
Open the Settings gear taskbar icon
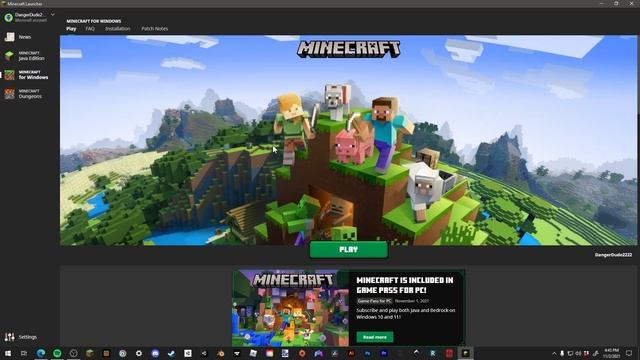(139, 353)
